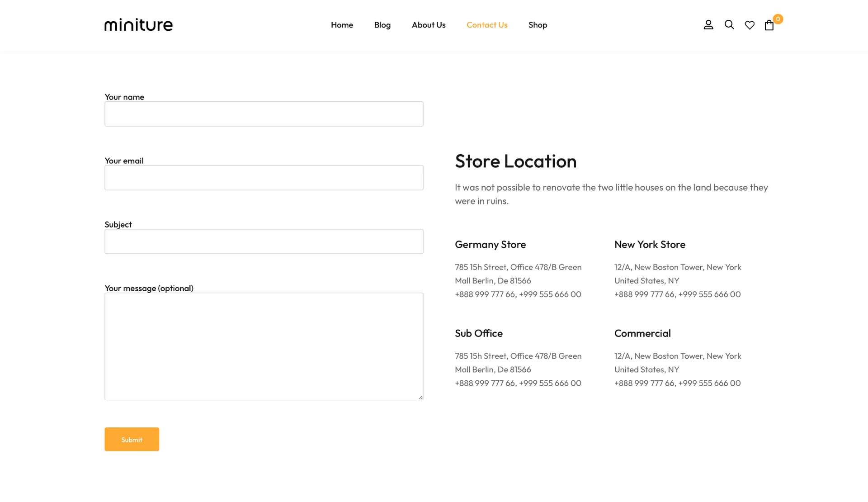Open the Shop menu item
The height and width of the screenshot is (502, 868).
[x=538, y=25]
